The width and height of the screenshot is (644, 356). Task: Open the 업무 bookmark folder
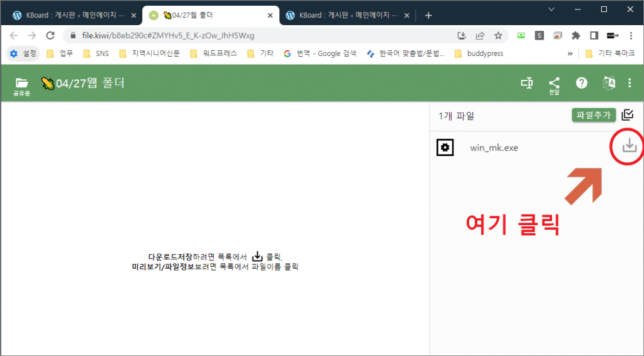click(60, 53)
